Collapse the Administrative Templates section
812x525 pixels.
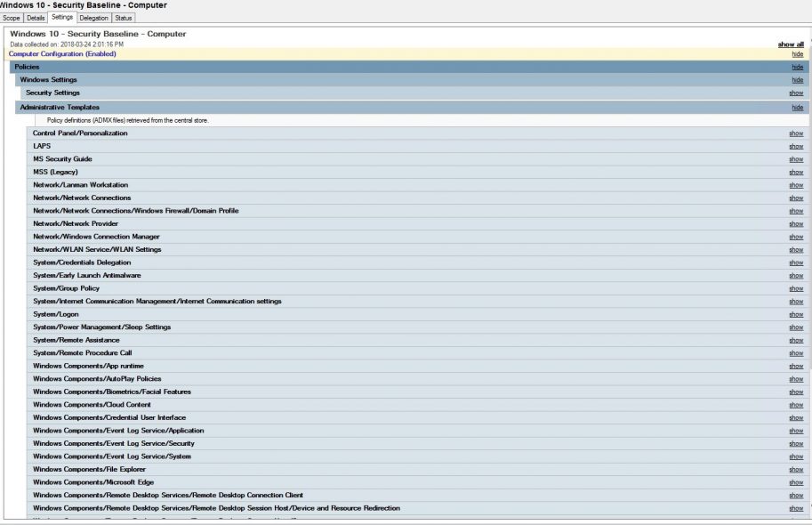click(x=797, y=108)
